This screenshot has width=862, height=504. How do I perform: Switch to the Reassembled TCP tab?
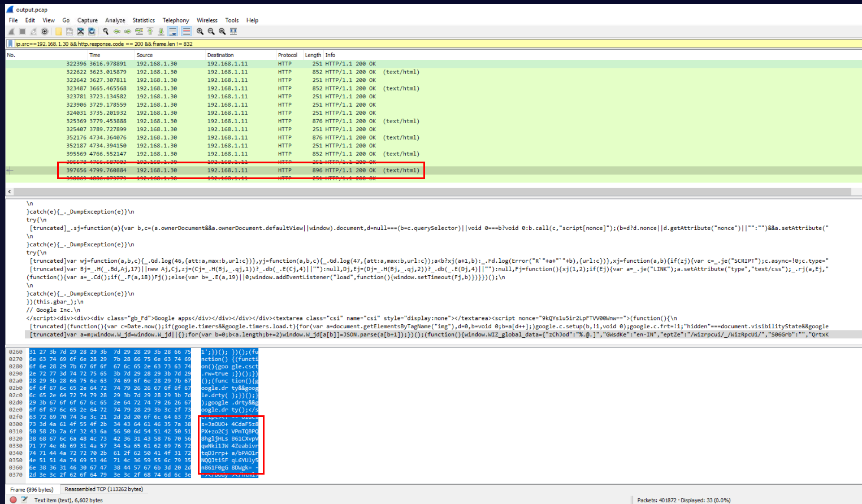103,489
